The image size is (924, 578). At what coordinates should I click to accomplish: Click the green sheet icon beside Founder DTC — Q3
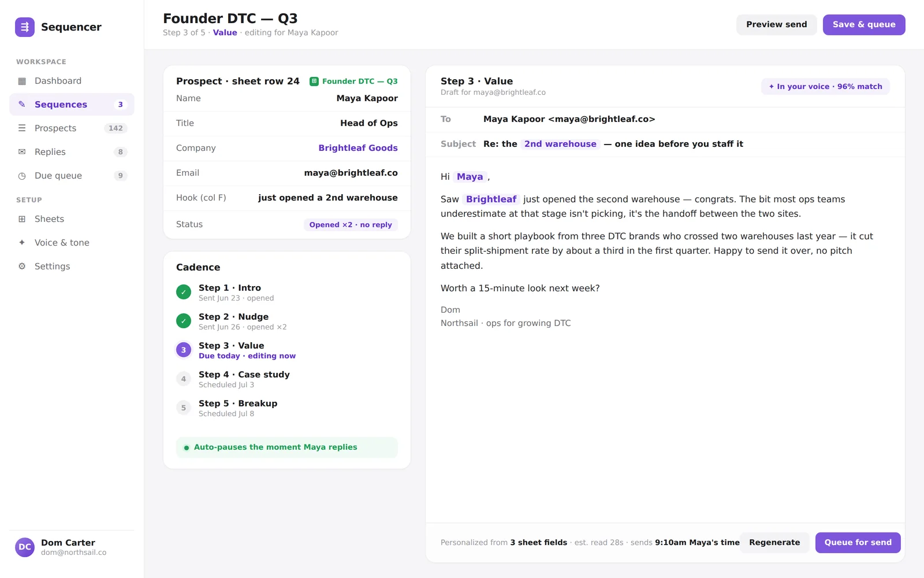pos(314,81)
